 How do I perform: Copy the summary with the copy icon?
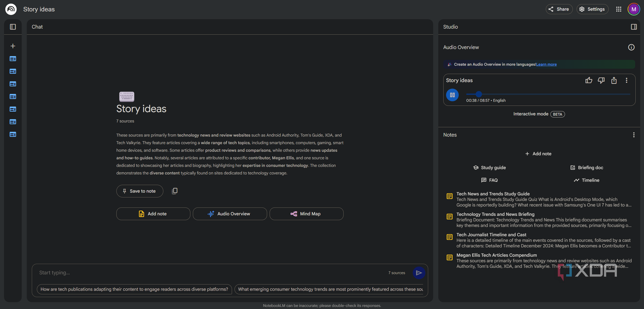[174, 191]
